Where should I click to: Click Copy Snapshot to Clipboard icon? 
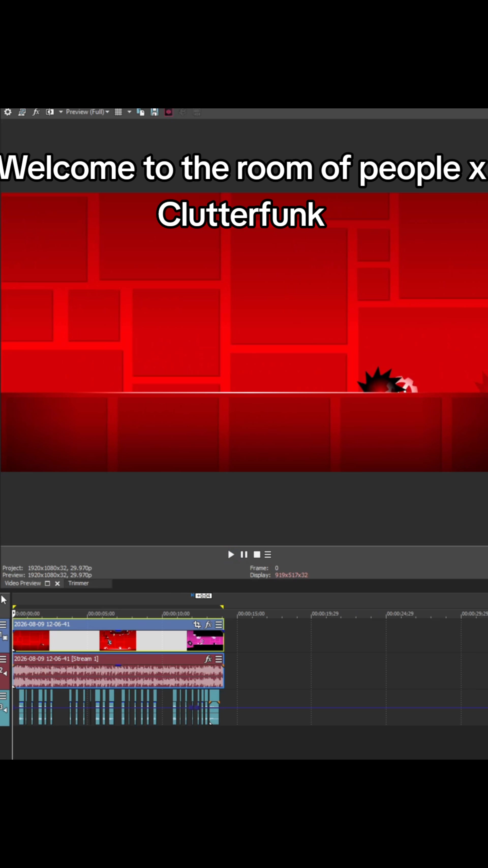click(x=141, y=112)
